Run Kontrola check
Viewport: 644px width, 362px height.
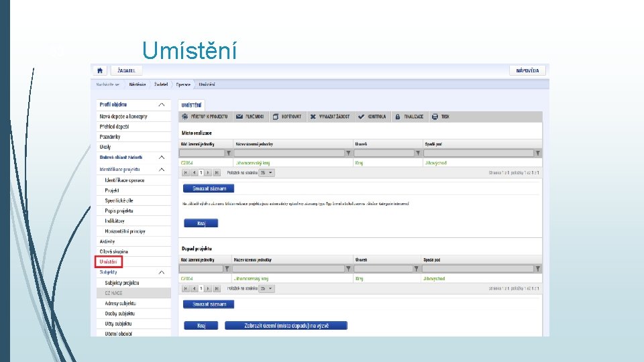pyautogui.click(x=372, y=117)
